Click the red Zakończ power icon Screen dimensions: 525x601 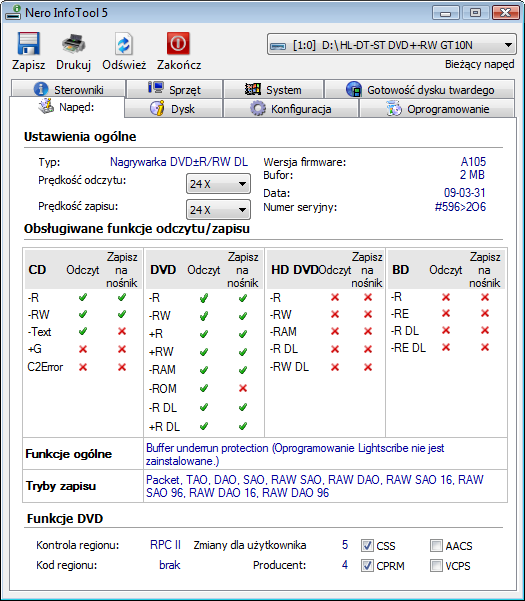[178, 43]
